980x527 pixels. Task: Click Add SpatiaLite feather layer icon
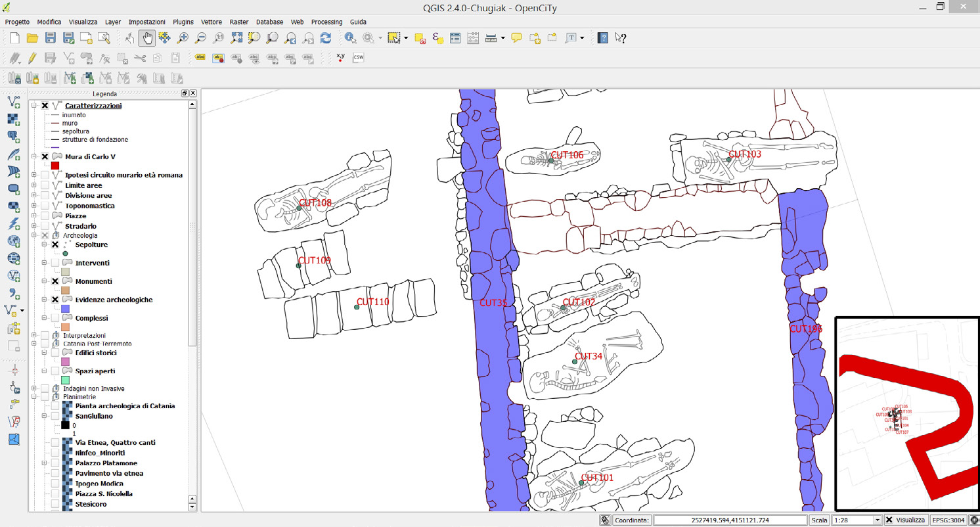13,154
